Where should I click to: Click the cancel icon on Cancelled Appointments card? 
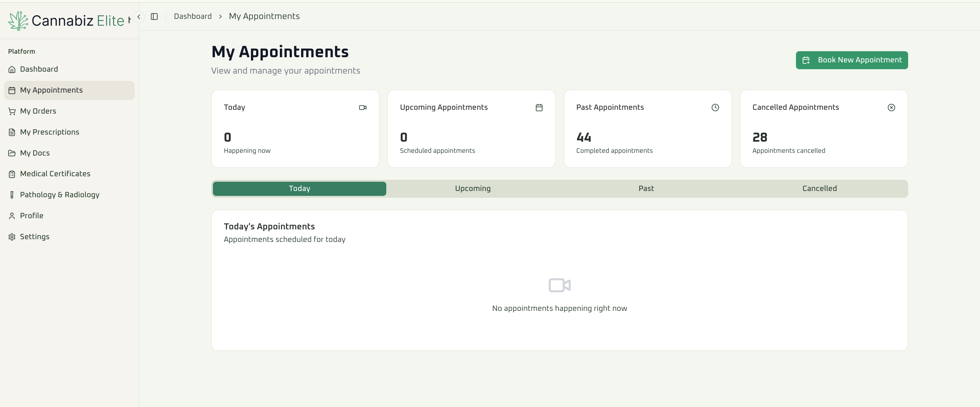(x=891, y=107)
